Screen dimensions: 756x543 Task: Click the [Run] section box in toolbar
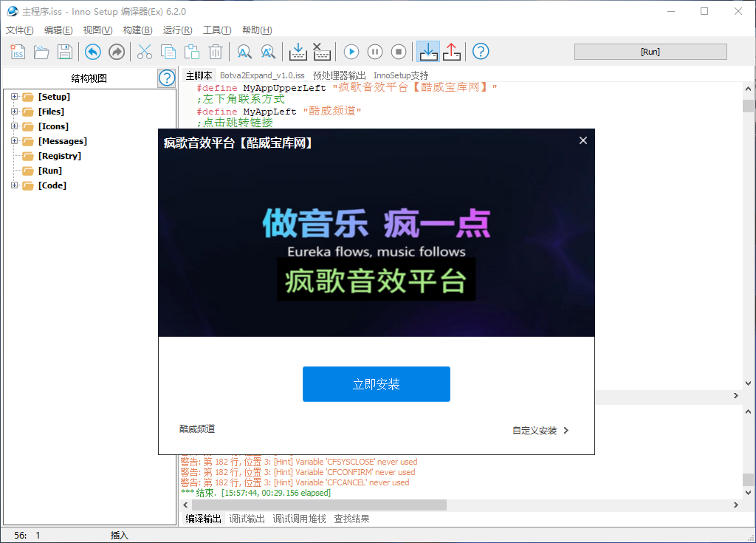[650, 52]
